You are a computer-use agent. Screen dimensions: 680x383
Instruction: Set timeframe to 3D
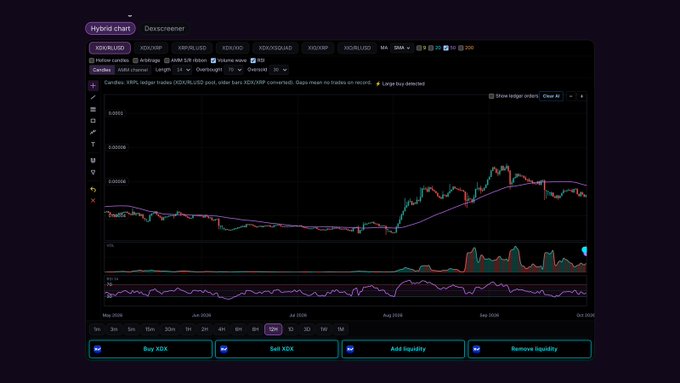(307, 329)
